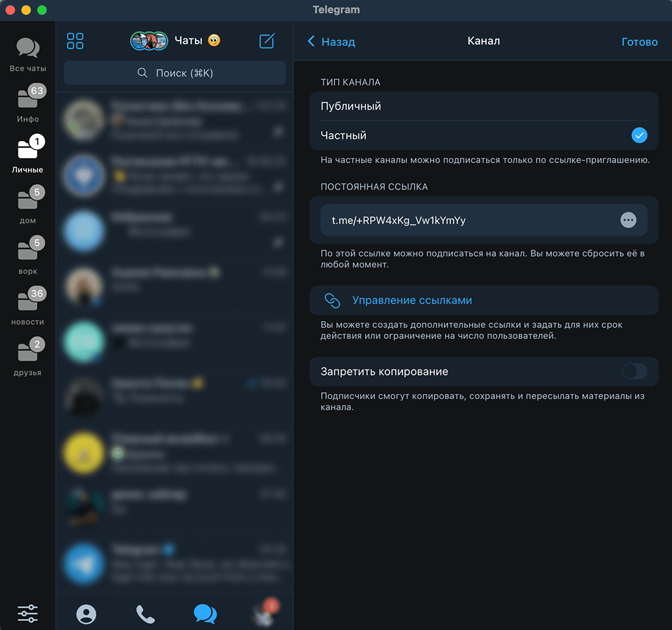Open the Settings tab with red badge
The image size is (672, 630).
[x=265, y=612]
